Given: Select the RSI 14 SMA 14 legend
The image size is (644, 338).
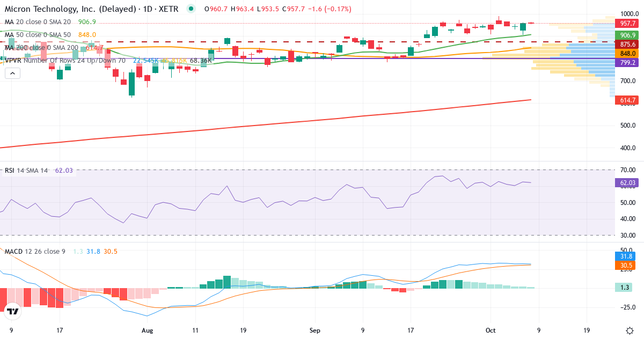Looking at the screenshot, I should (39, 171).
